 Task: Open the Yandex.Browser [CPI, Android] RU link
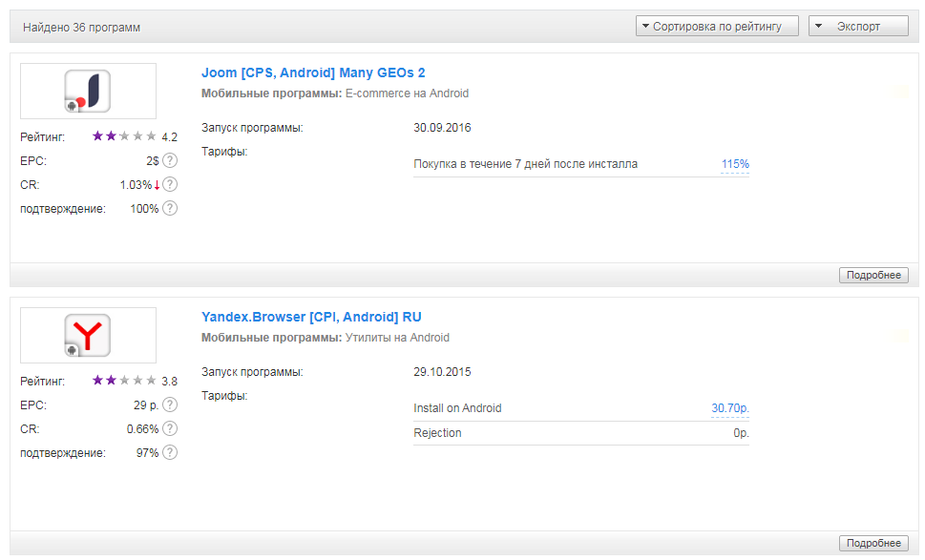tap(311, 317)
